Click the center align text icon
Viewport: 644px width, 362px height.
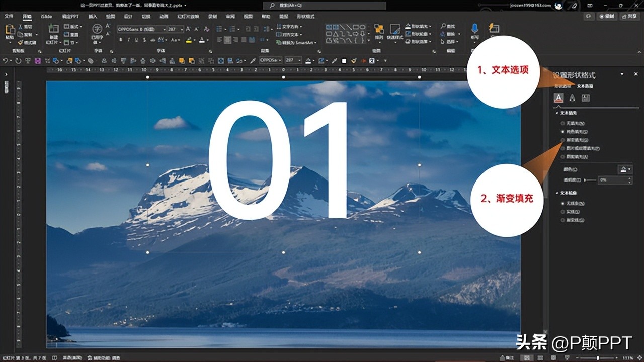click(227, 40)
